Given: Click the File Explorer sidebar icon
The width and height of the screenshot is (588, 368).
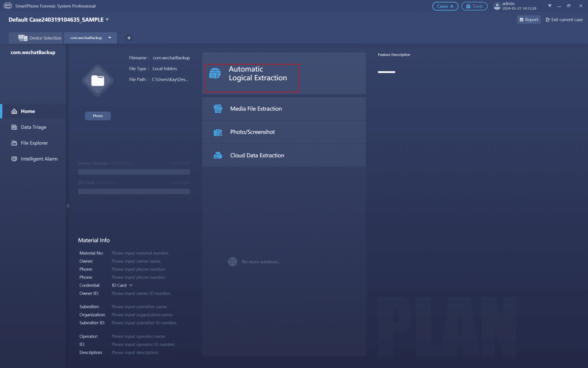Looking at the screenshot, I should click(x=14, y=143).
